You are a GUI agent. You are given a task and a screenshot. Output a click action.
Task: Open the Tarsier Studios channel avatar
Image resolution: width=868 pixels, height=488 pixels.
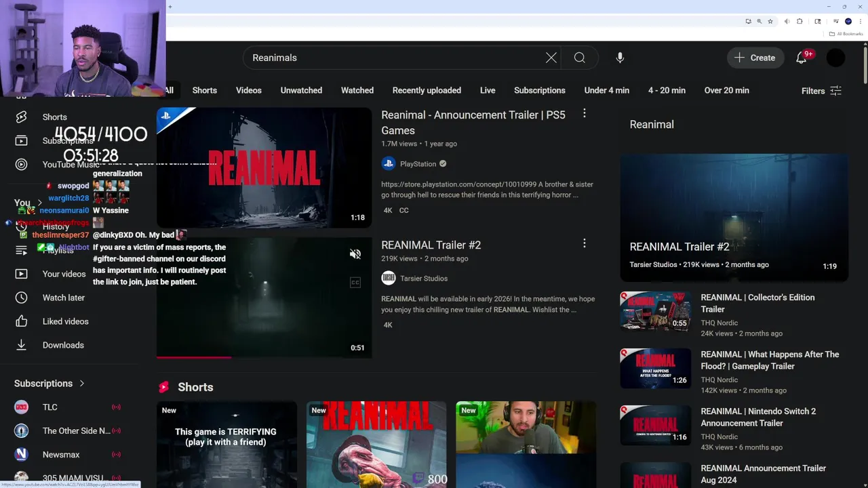pos(389,278)
